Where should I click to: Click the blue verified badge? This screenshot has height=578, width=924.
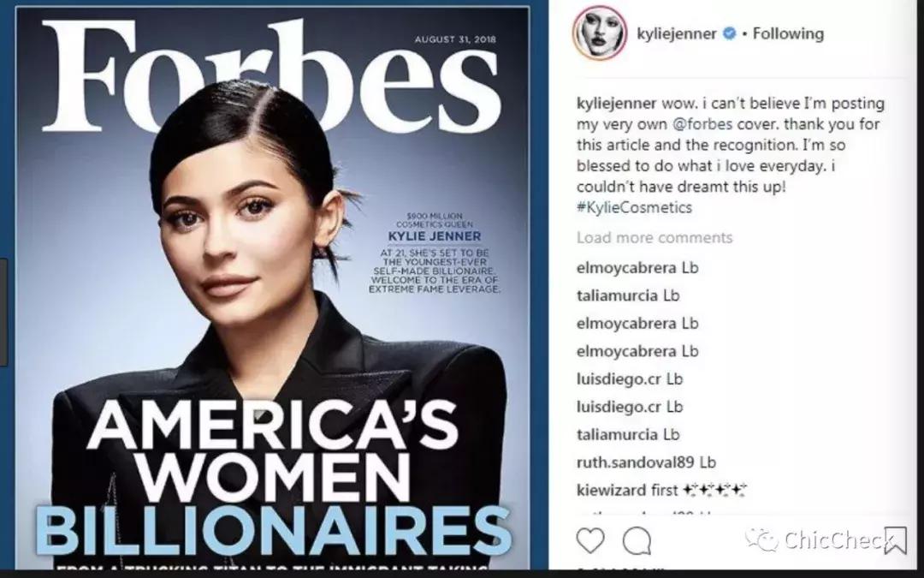729,33
